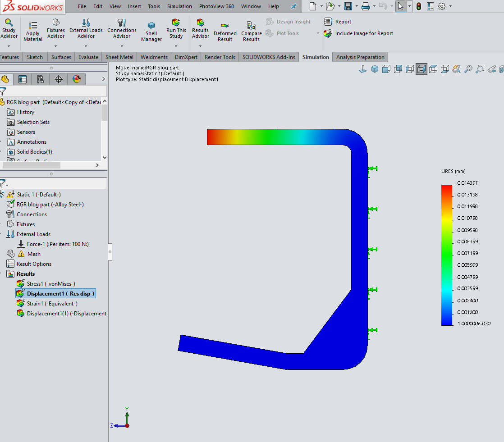Open the Tools menu
This screenshot has width=504, height=442.
click(x=154, y=6)
